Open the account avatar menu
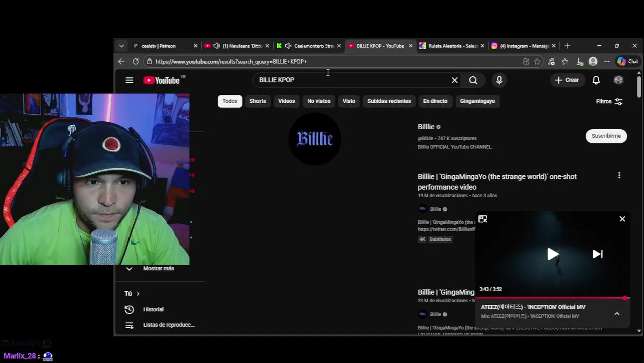 coord(618,80)
